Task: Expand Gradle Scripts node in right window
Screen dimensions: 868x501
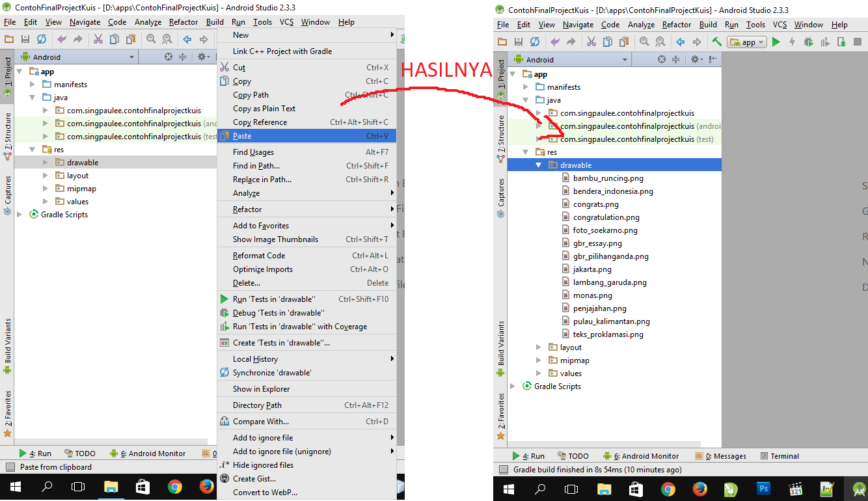Action: point(513,386)
